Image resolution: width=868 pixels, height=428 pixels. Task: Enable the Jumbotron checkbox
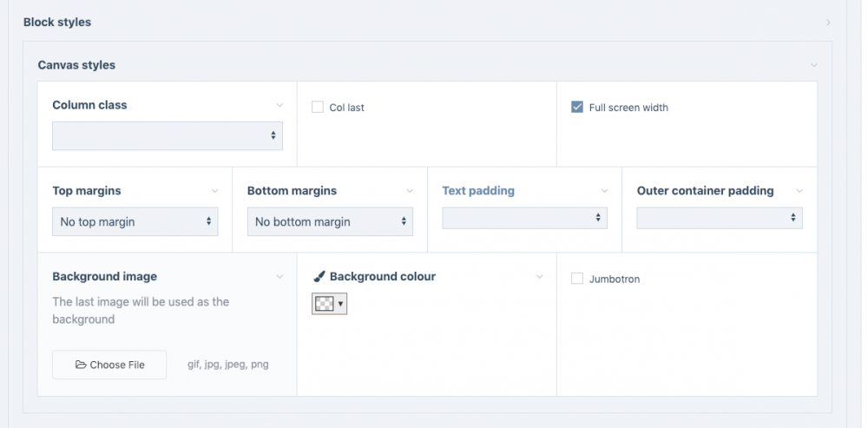click(577, 279)
